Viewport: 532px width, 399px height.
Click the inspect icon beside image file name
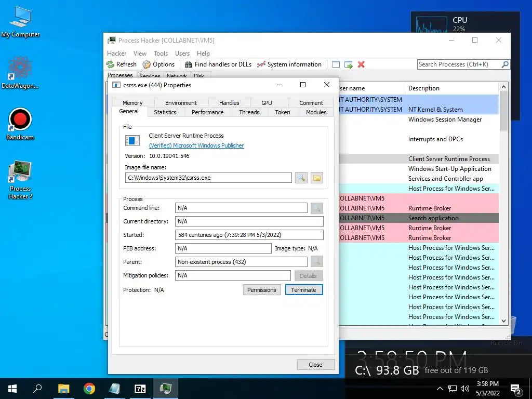coord(301,178)
